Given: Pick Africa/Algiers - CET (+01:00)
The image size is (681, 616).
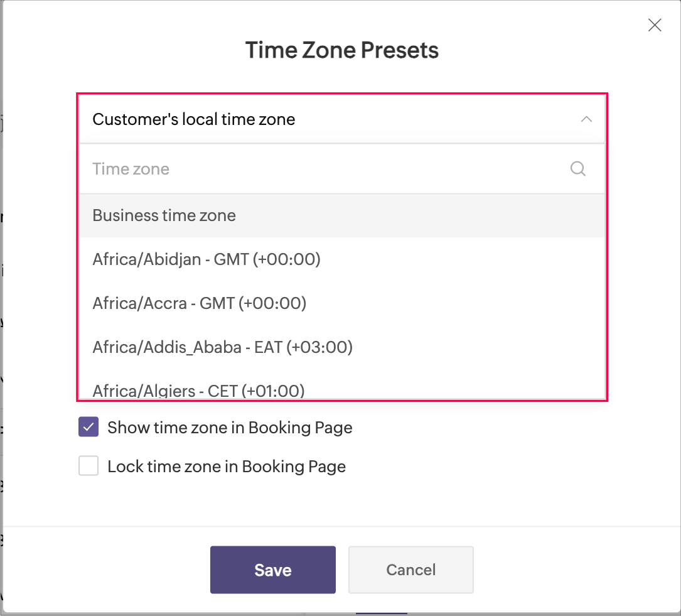Looking at the screenshot, I should pos(342,389).
